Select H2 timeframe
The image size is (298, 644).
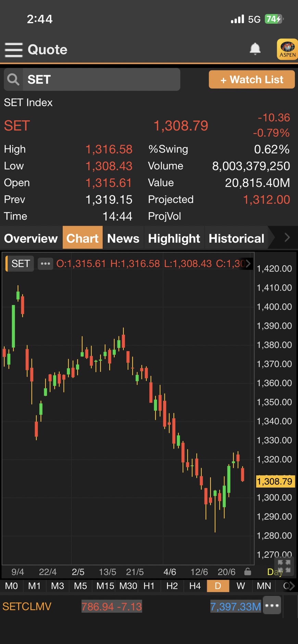pos(172,586)
